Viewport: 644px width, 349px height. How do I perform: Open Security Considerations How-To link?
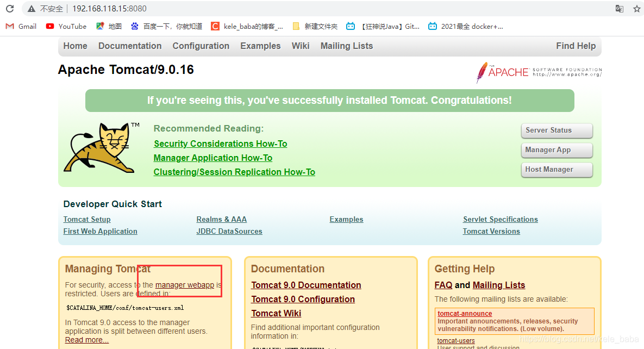coord(220,144)
